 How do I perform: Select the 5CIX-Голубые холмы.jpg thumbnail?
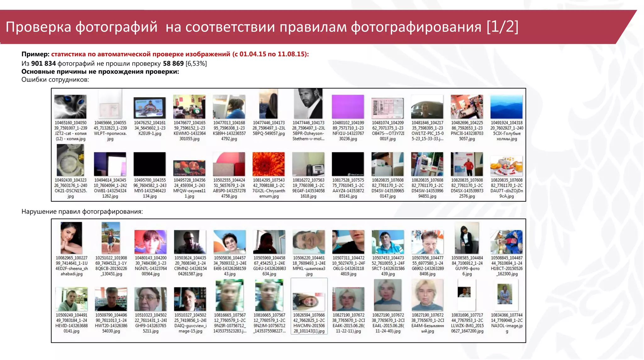tap(507, 107)
